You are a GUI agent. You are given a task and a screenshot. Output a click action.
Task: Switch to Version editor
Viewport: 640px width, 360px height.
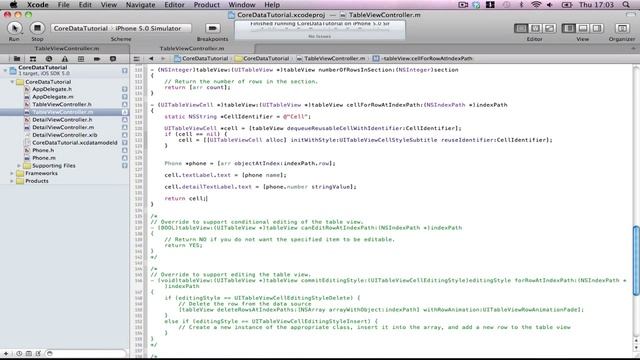[549, 28]
